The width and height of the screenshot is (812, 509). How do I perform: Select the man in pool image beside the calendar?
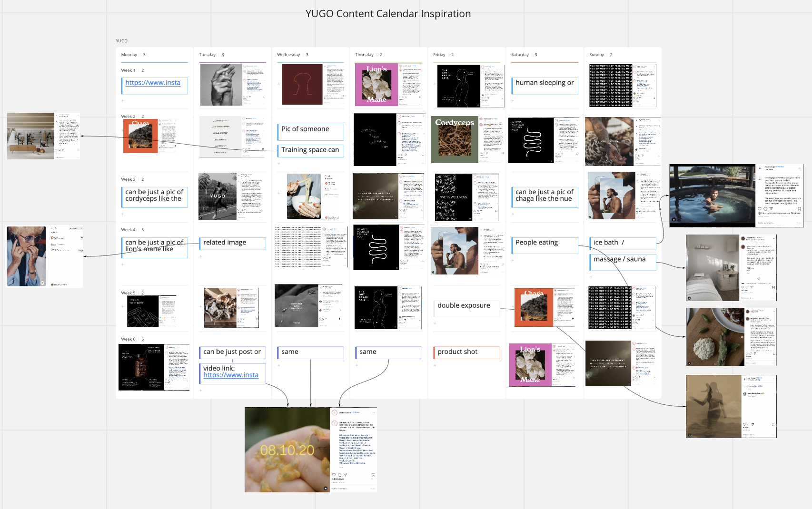[x=736, y=196]
